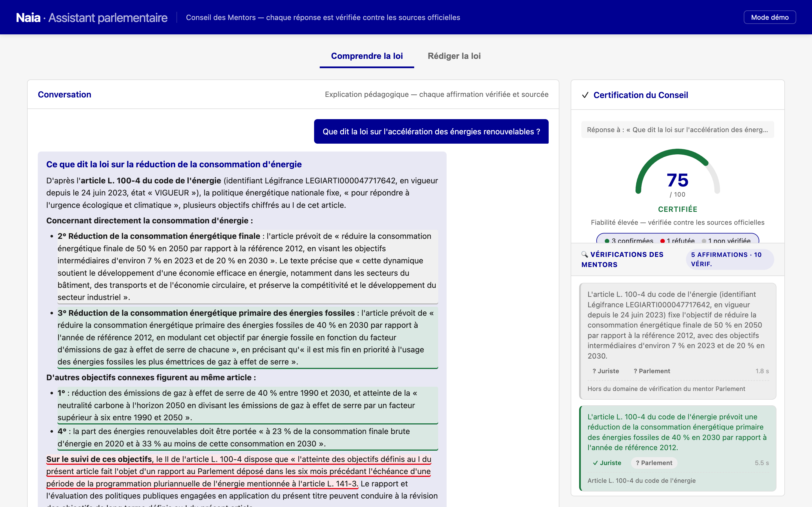Click the green-highlighted '3° Réduction' fossil energies passage
Image resolution: width=812 pixels, height=507 pixels.
248,337
